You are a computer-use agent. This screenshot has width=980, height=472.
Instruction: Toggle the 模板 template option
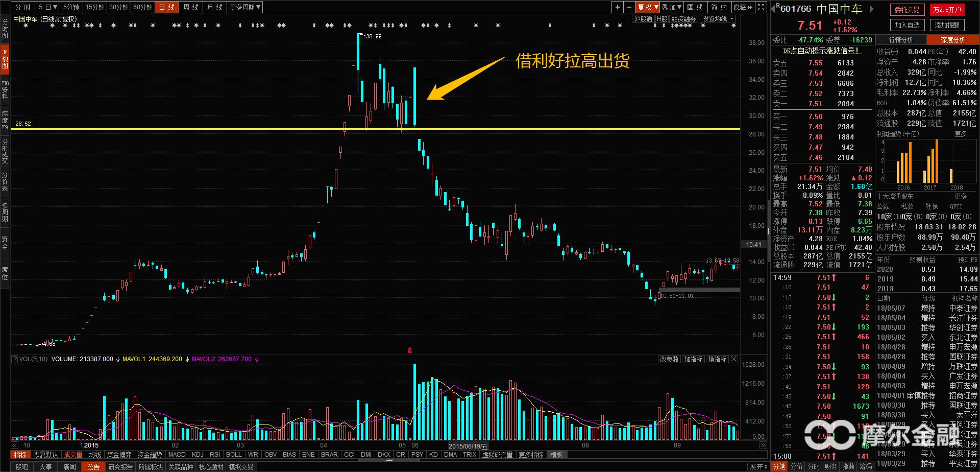(x=557, y=455)
